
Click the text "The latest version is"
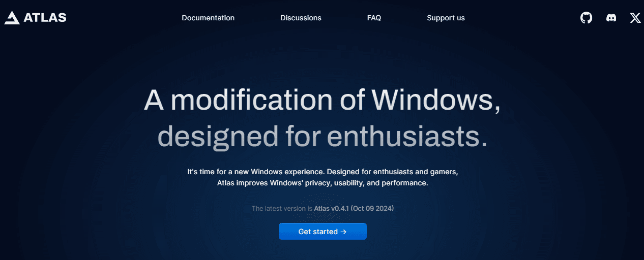tap(282, 208)
